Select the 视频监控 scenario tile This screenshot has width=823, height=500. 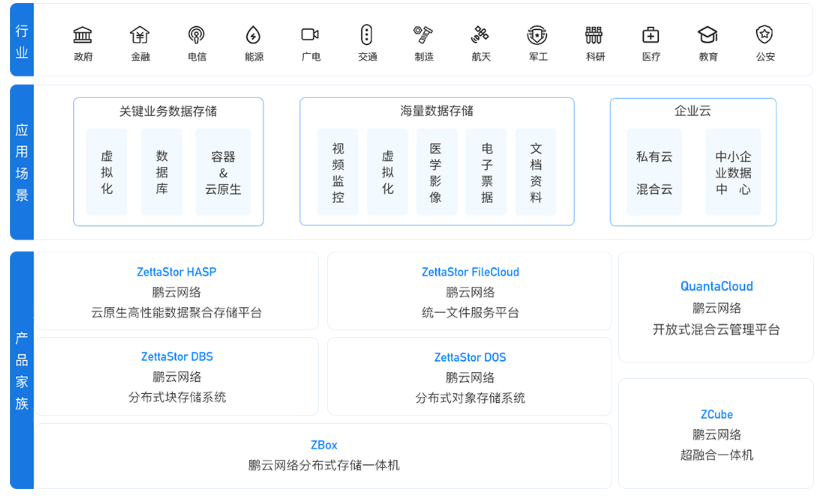[x=338, y=172]
